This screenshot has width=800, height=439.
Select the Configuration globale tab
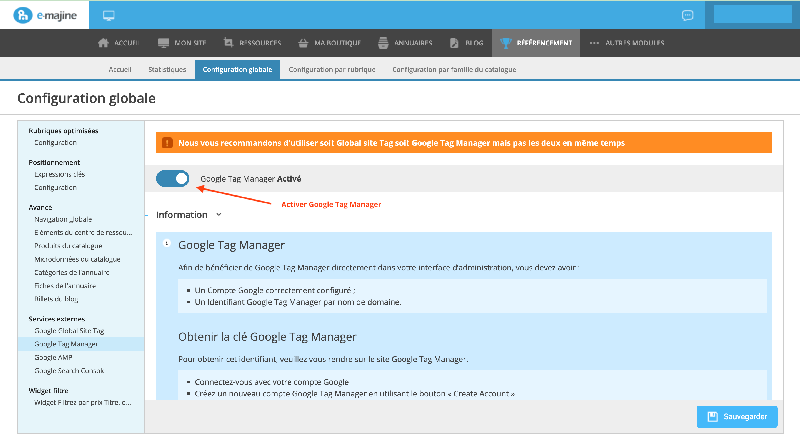pyautogui.click(x=237, y=69)
